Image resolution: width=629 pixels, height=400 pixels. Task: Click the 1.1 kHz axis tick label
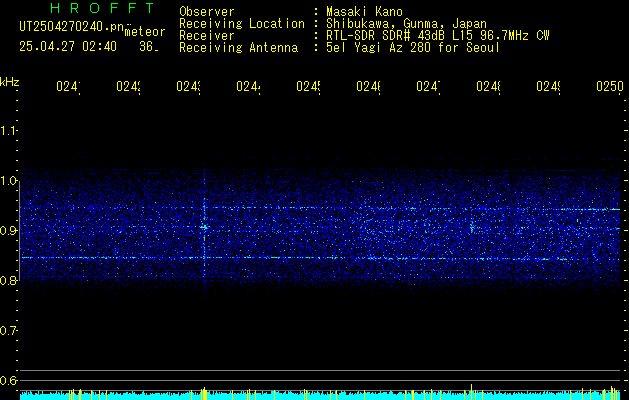pos(9,130)
